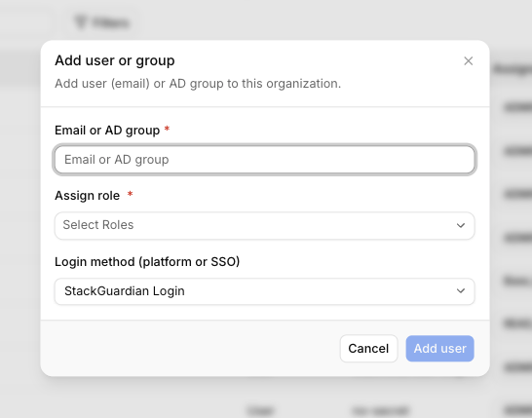Close the Add user or group dialog
The image size is (532, 418).
tap(469, 61)
